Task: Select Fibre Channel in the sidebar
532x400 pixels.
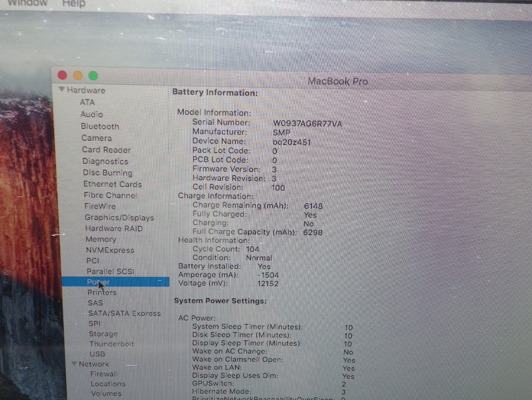Action: pyautogui.click(x=110, y=195)
